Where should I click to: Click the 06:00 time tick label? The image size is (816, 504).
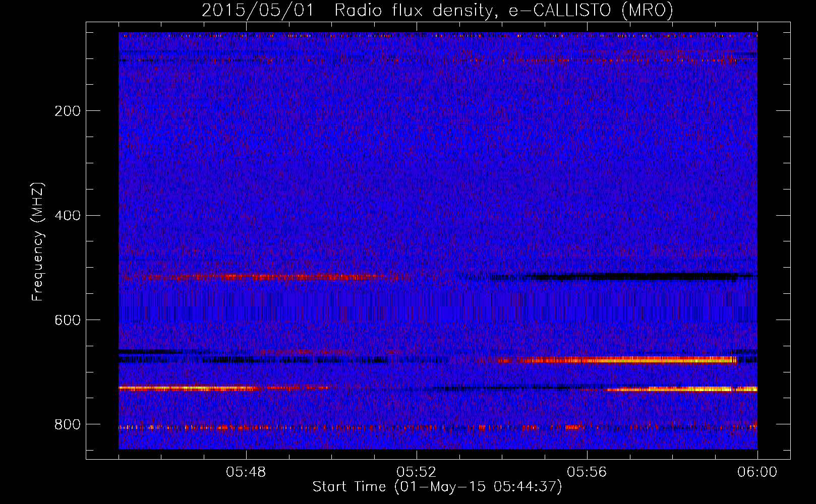tap(757, 472)
